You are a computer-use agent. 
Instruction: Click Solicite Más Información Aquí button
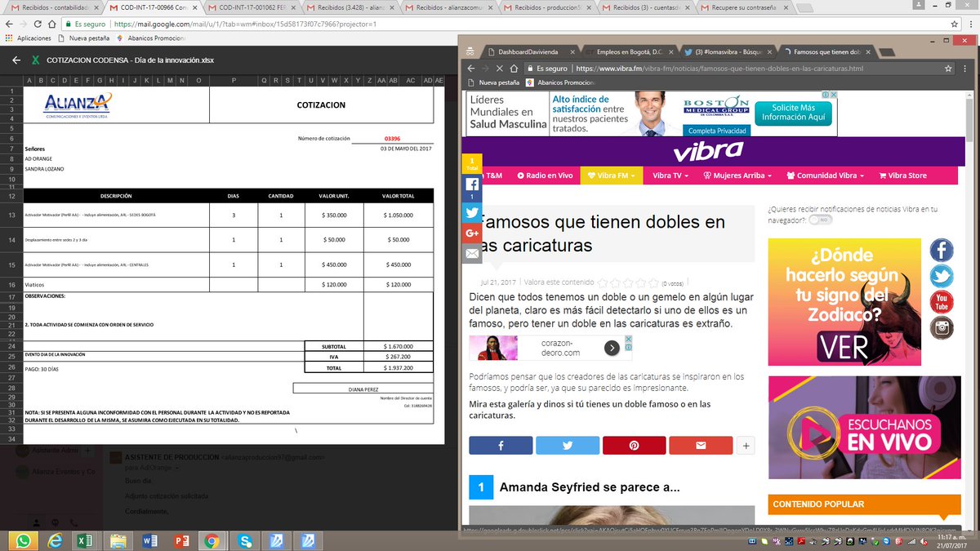pos(793,113)
